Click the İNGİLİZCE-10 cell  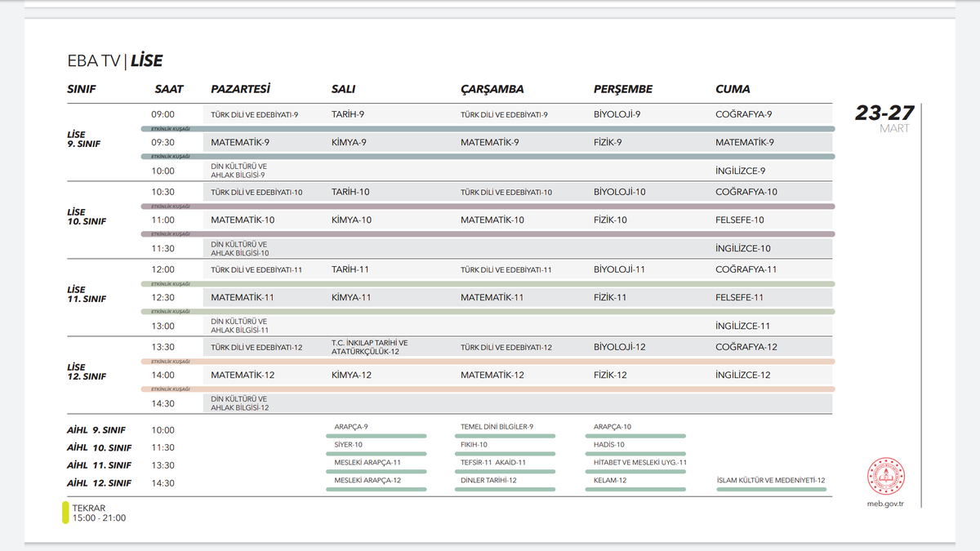(743, 248)
